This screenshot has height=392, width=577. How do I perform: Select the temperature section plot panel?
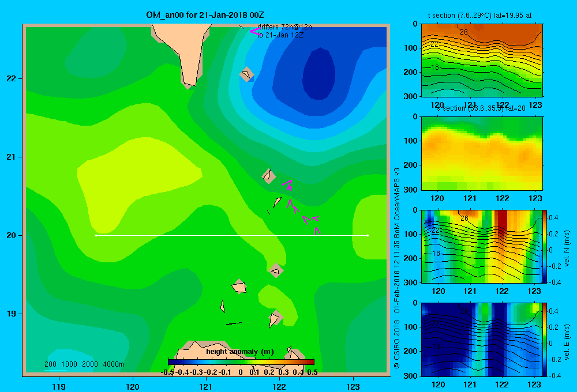(x=482, y=60)
